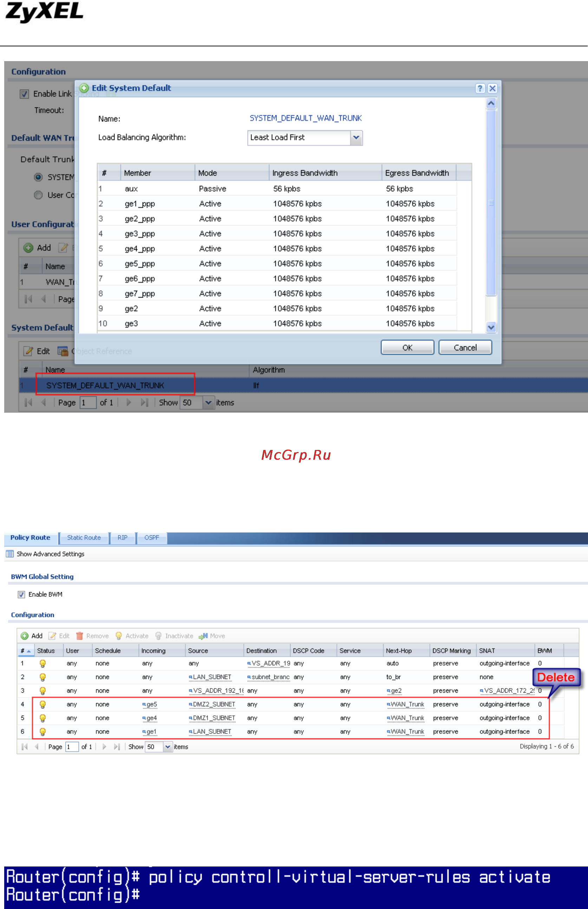Click Edit in policy route toolbar
Screen dimensions: 588x909
pyautogui.click(x=59, y=636)
